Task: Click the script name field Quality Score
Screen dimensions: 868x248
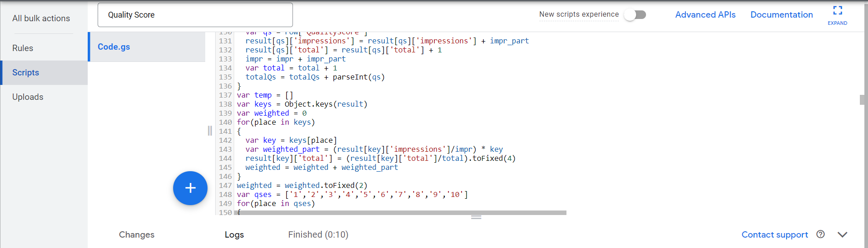Action: [x=195, y=15]
